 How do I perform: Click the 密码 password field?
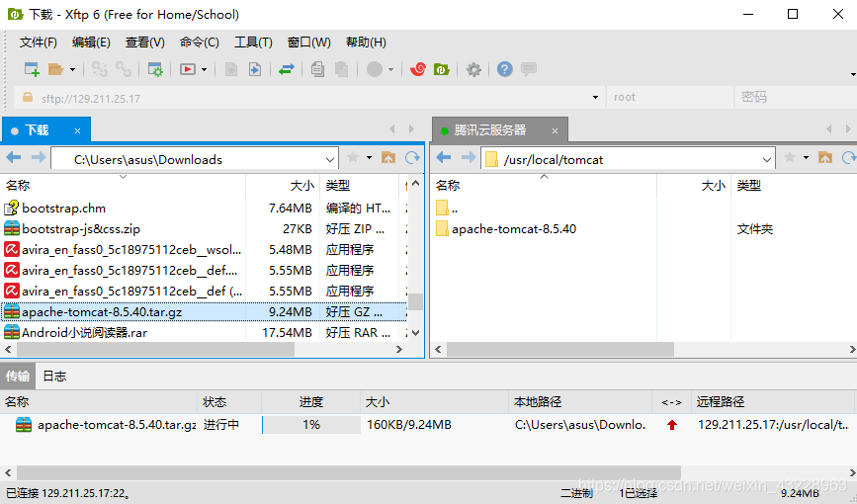[796, 97]
